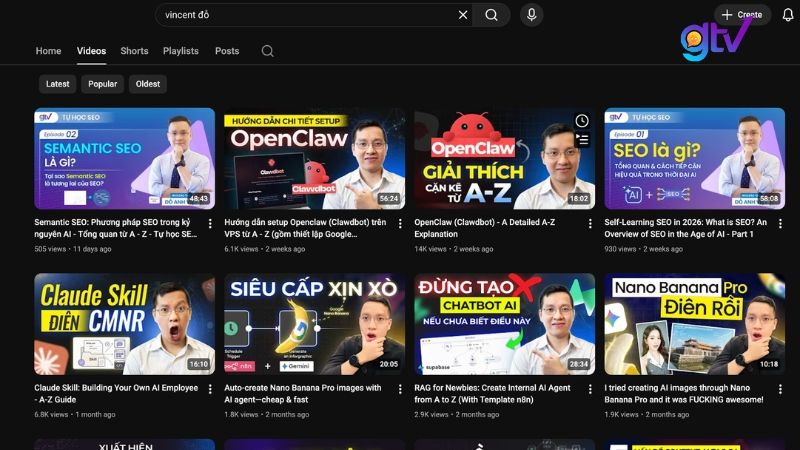Open the 'Đừng tạo chatbot AI' thumbnail
Screen dimensions: 800x450
point(505,324)
